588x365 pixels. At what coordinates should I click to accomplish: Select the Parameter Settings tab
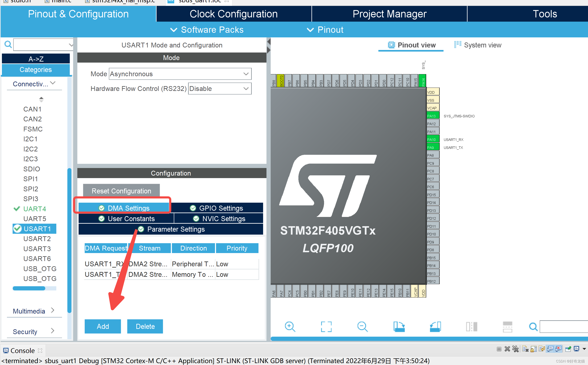171,229
